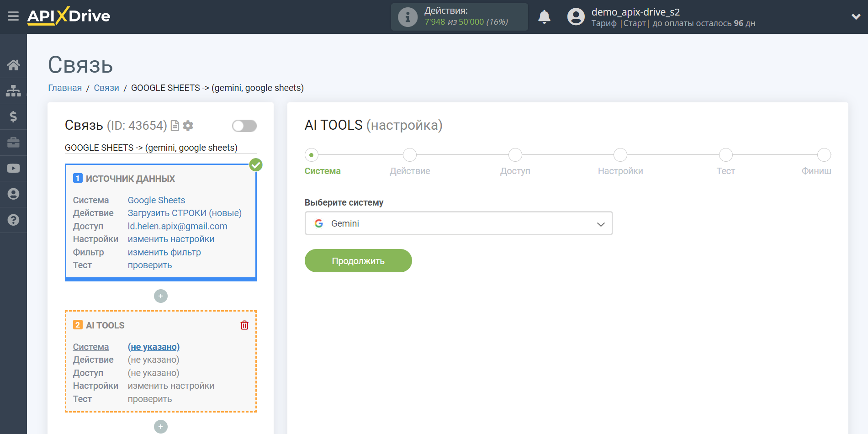The height and width of the screenshot is (434, 868).
Task: Click the green checkmark on data source block
Action: click(256, 165)
